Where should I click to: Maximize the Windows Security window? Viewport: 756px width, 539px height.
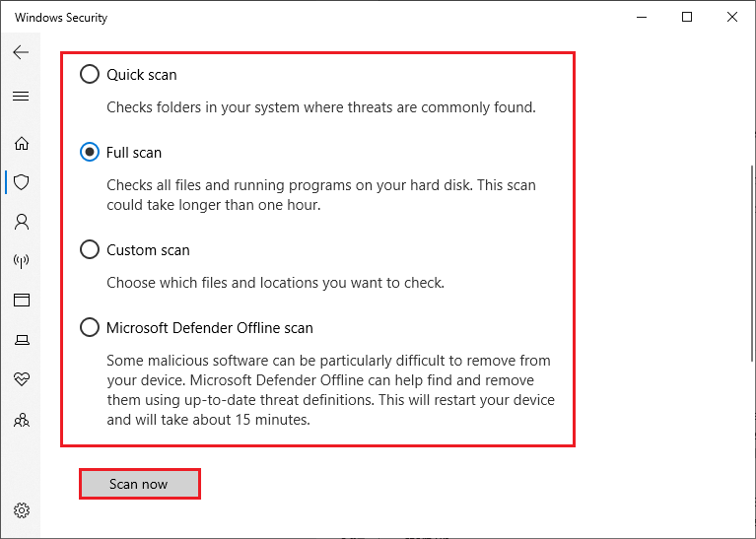pos(687,17)
